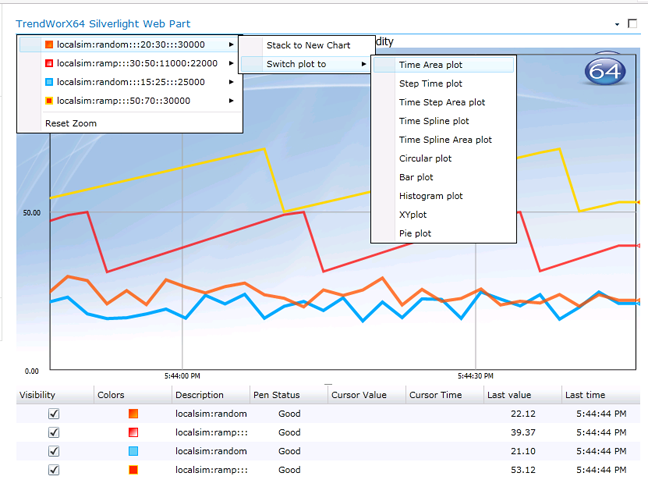Image resolution: width=648 pixels, height=487 pixels.
Task: Uncheck visibility for pen with value 21.10
Action: coord(54,451)
